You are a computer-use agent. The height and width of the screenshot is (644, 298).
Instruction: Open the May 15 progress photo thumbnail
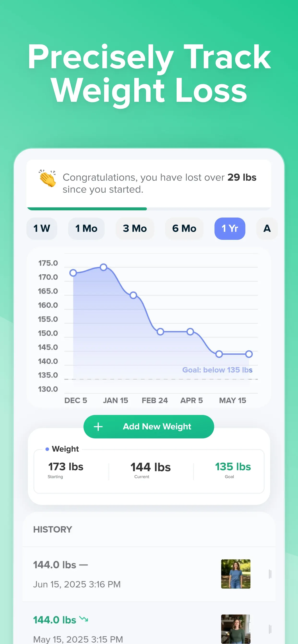[x=236, y=629]
